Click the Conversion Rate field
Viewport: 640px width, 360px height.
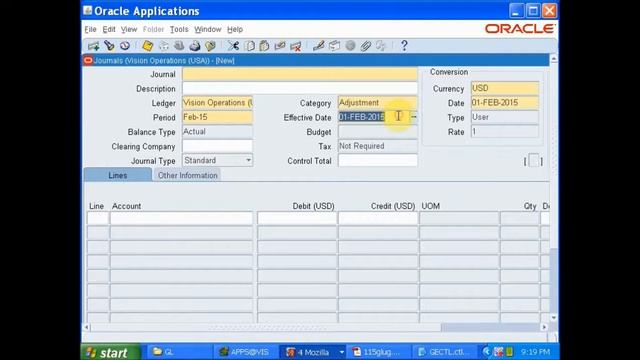tap(505, 131)
